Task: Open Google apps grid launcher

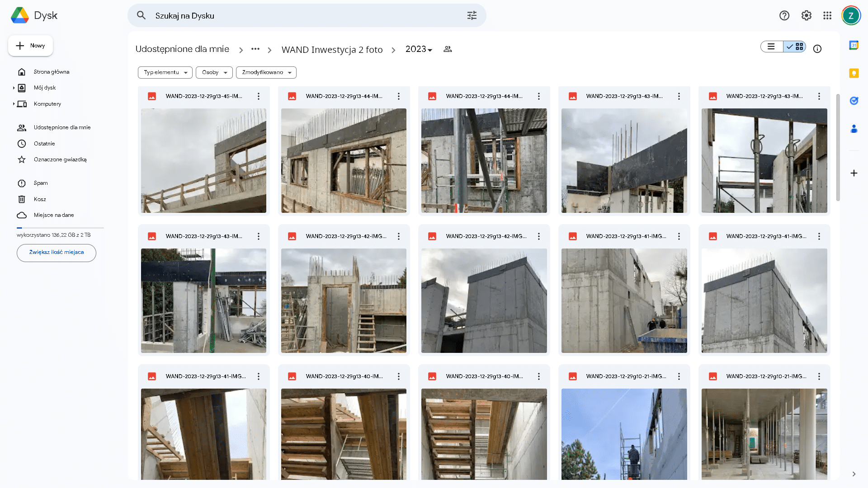Action: 827,16
